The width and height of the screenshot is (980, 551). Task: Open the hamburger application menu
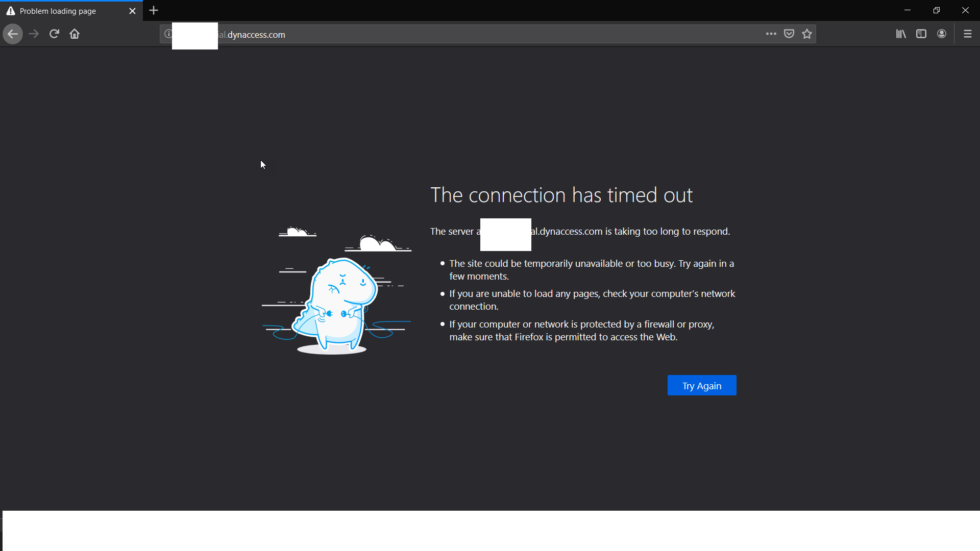pos(968,34)
